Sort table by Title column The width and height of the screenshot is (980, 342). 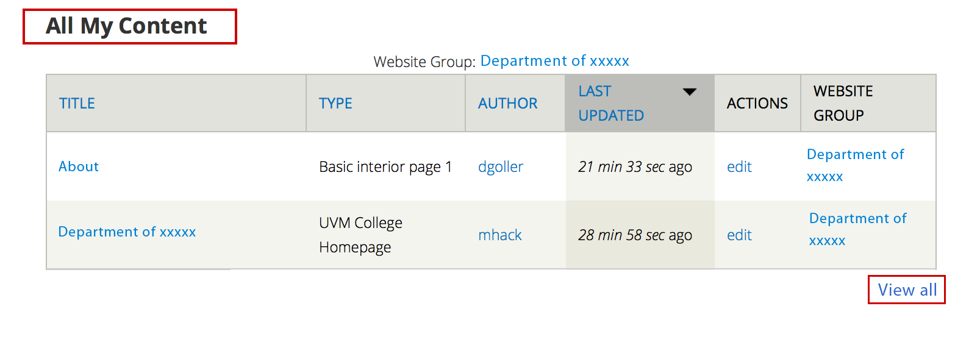[77, 104]
